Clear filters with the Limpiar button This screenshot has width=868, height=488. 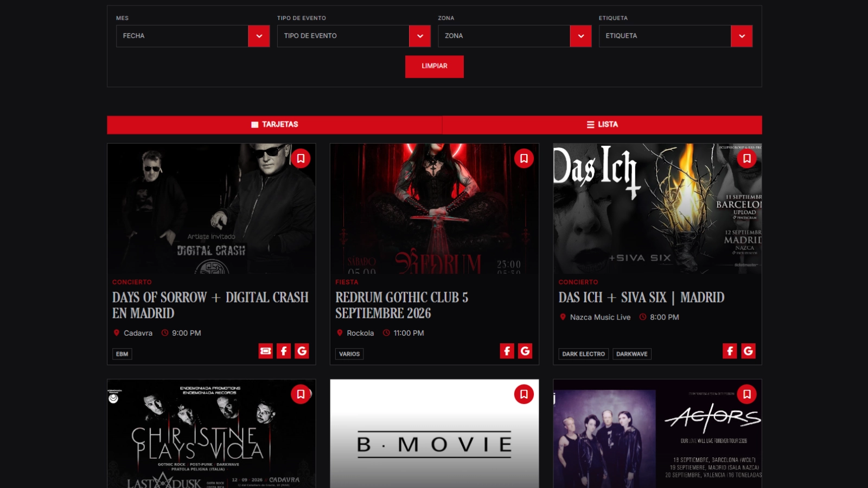[x=435, y=66]
